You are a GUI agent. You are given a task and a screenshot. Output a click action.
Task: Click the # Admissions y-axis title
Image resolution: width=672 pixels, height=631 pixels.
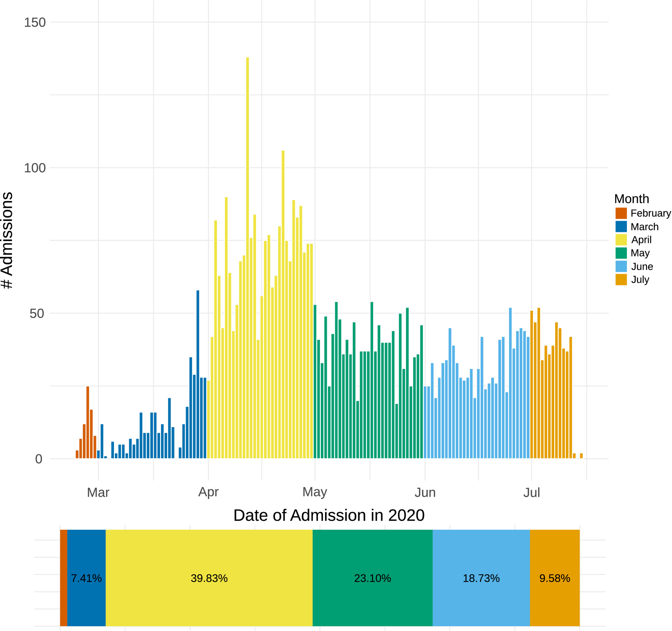coord(7,240)
